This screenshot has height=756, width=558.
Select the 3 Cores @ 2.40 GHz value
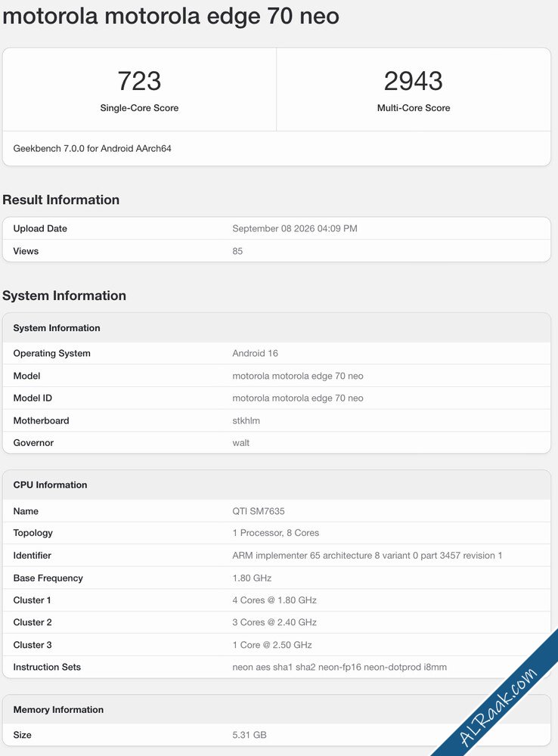[274, 622]
